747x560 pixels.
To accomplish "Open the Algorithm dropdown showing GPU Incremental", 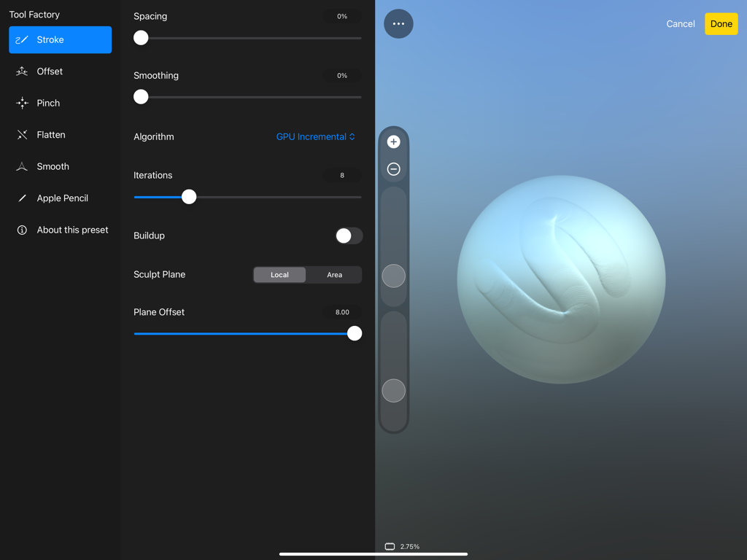I will point(315,136).
